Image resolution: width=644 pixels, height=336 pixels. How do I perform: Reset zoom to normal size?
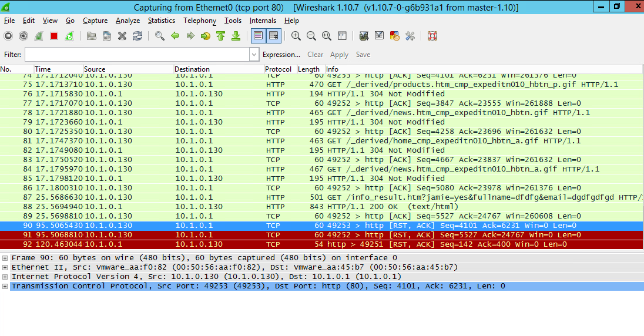(327, 36)
